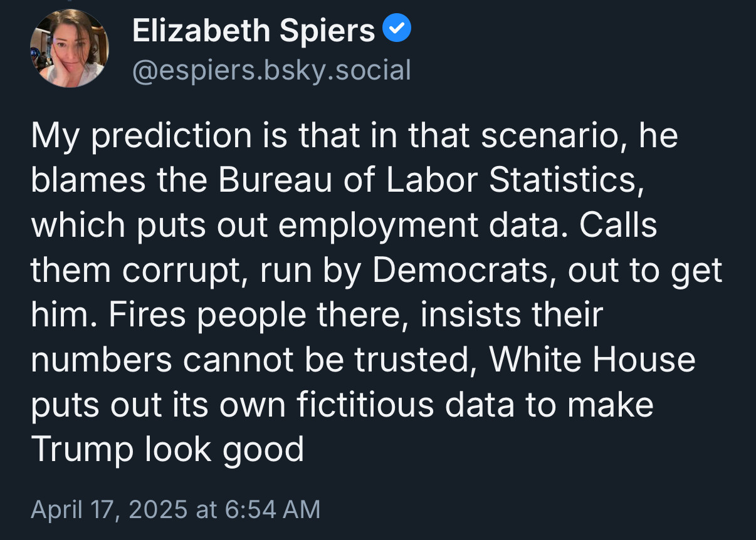The image size is (756, 540).
Task: Open the April 17, 2025 timestamp link
Action: click(x=176, y=509)
